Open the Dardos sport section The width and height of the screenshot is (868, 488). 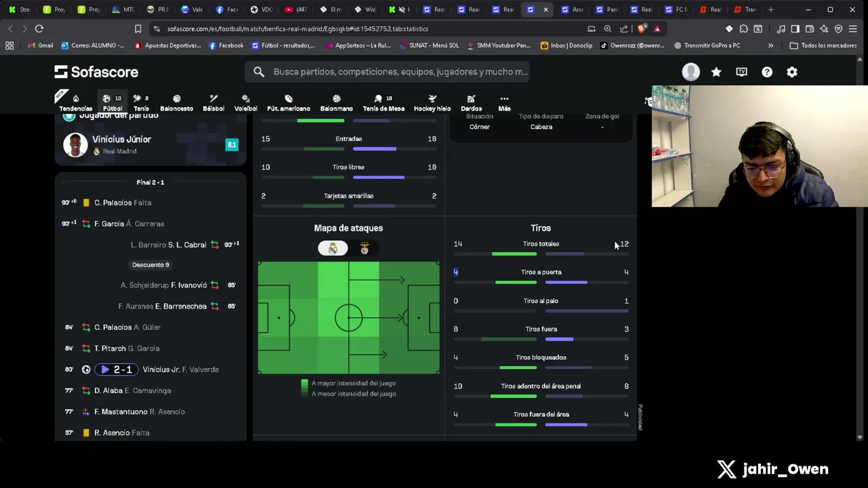471,103
